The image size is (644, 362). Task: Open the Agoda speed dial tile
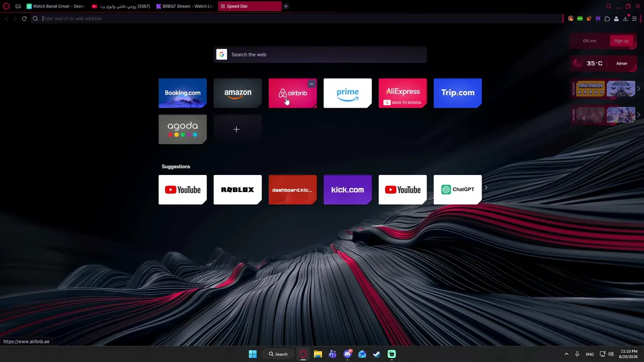click(x=183, y=129)
